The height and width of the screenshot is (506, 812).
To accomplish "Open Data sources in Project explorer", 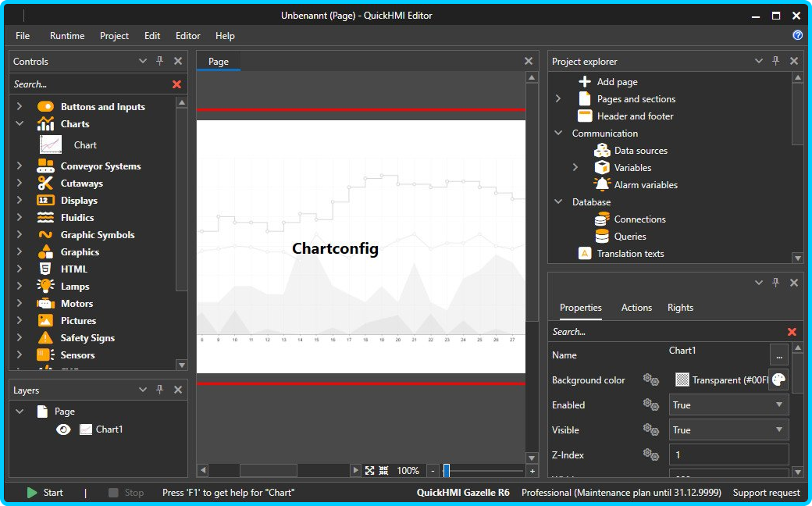I will (x=640, y=151).
